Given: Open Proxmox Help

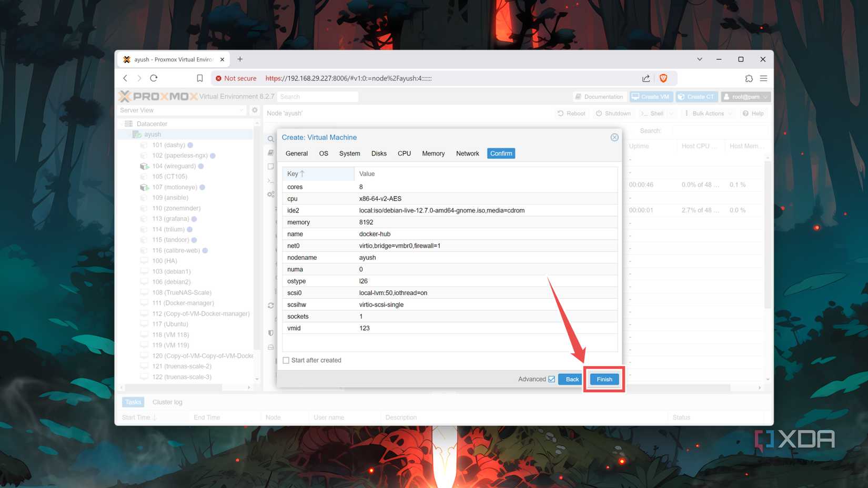Looking at the screenshot, I should tap(753, 113).
